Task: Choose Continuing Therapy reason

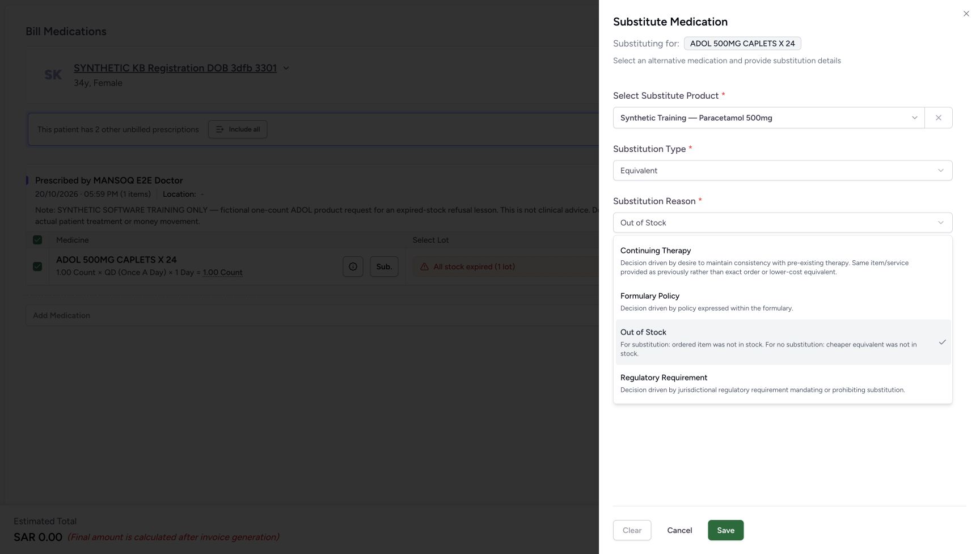Action: tap(782, 261)
